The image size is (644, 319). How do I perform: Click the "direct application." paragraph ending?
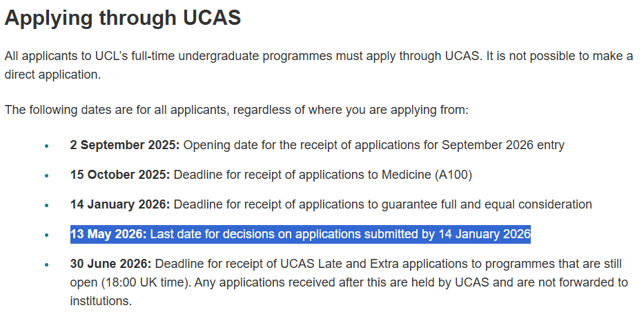(x=52, y=74)
